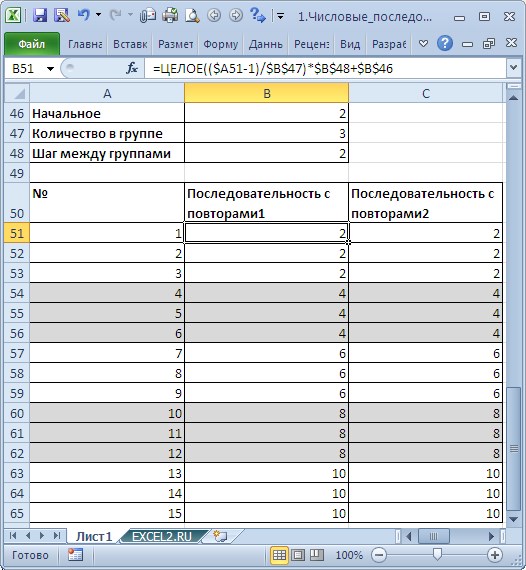
Task: Select column A header
Action: pyautogui.click(x=107, y=93)
